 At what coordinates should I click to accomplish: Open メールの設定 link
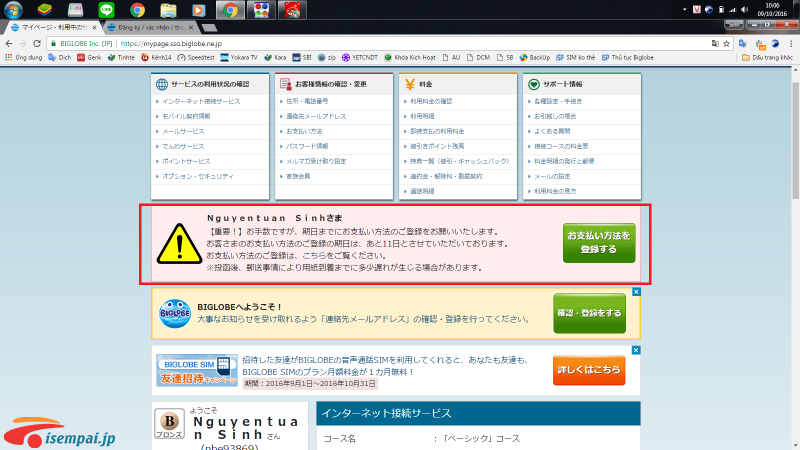(x=552, y=176)
